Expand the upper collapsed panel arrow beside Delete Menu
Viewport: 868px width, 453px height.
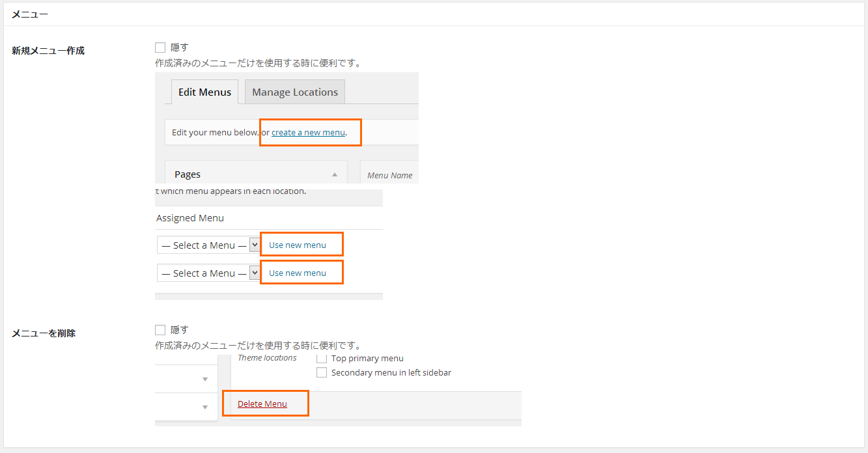[x=204, y=379]
